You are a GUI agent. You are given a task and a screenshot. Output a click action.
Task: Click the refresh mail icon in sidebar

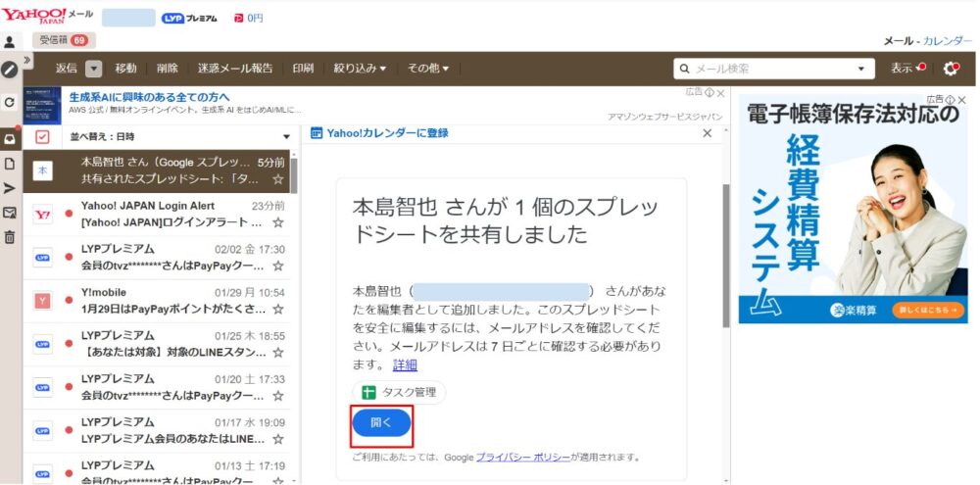coord(10,102)
